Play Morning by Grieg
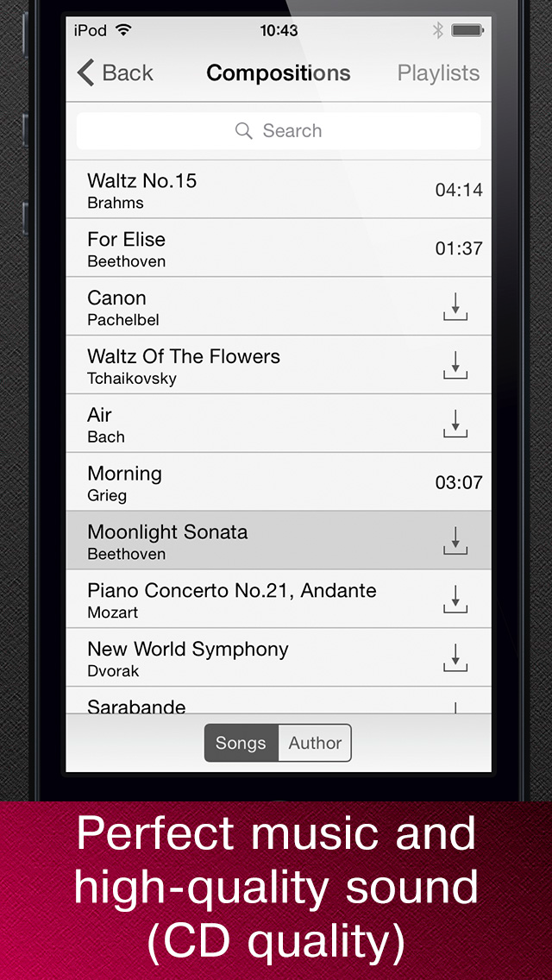552x980 pixels. pos(279,482)
